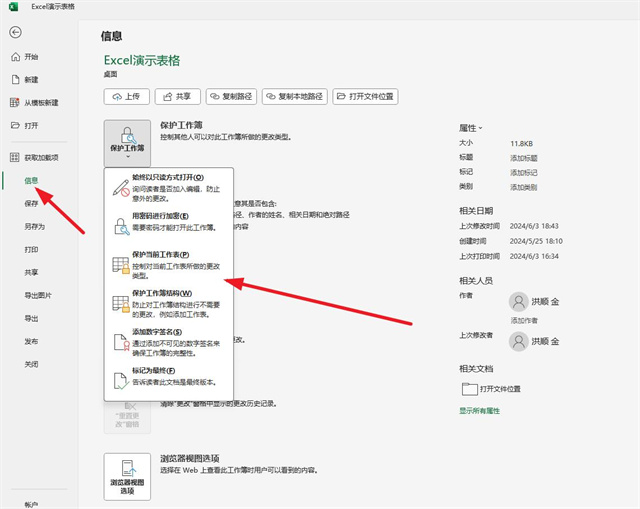Click the 共享 button under file name
The height and width of the screenshot is (509, 640).
pyautogui.click(x=178, y=97)
